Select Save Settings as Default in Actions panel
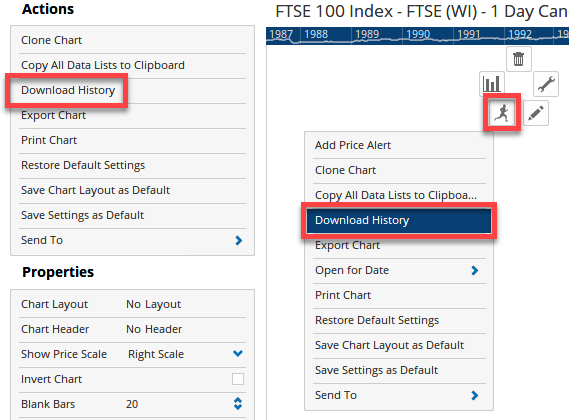This screenshot has width=569, height=420. pyautogui.click(x=132, y=215)
